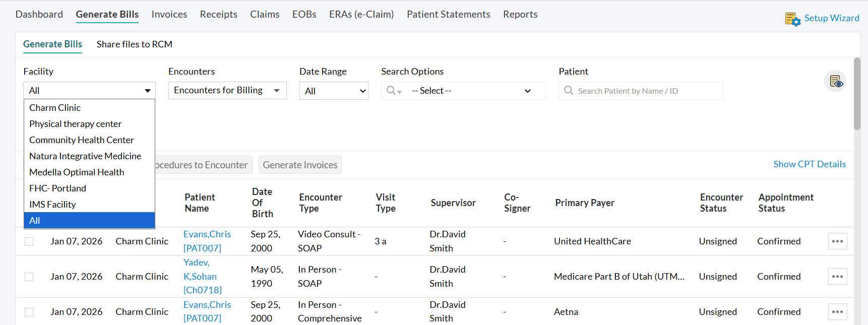The height and width of the screenshot is (325, 868).
Task: Check the checkbox for the first Evans,Chris encounter
Action: point(29,241)
